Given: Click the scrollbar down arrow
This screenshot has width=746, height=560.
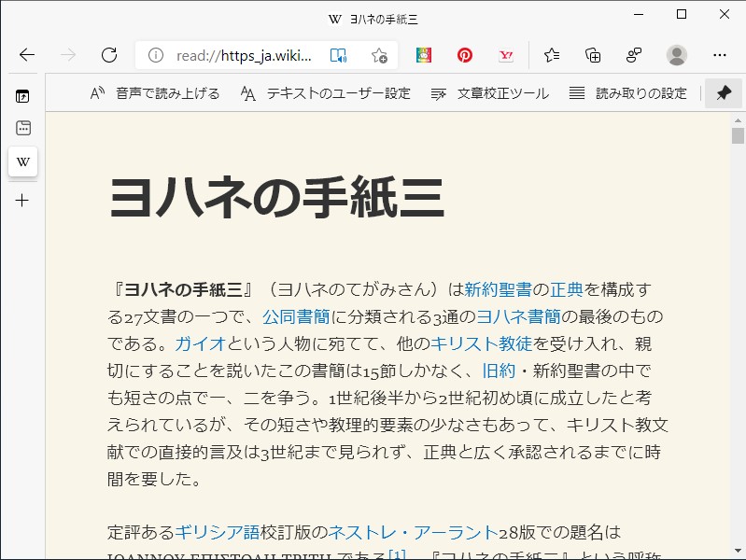Looking at the screenshot, I should pos(738,551).
